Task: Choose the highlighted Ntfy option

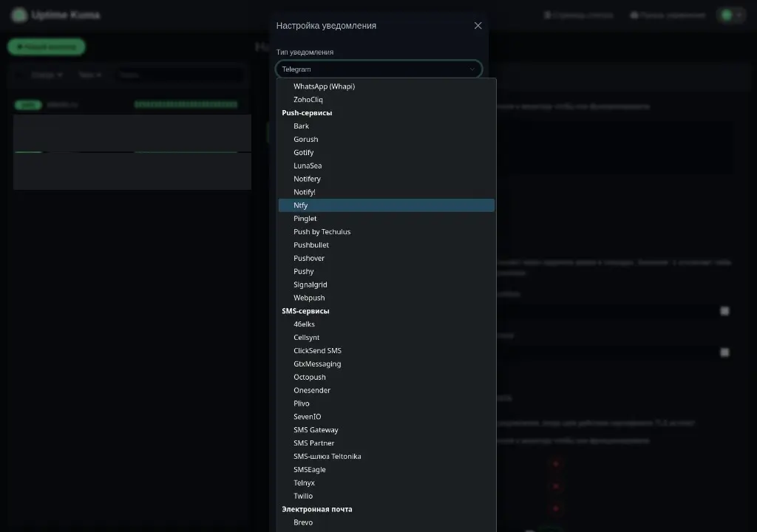Action: (386, 205)
